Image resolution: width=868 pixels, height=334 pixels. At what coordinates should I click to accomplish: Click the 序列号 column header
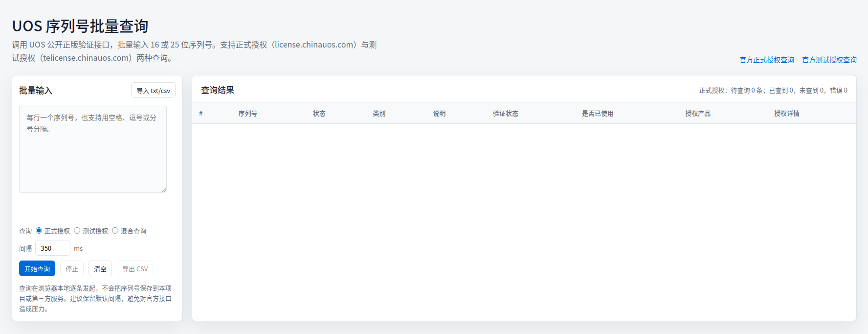tap(248, 114)
